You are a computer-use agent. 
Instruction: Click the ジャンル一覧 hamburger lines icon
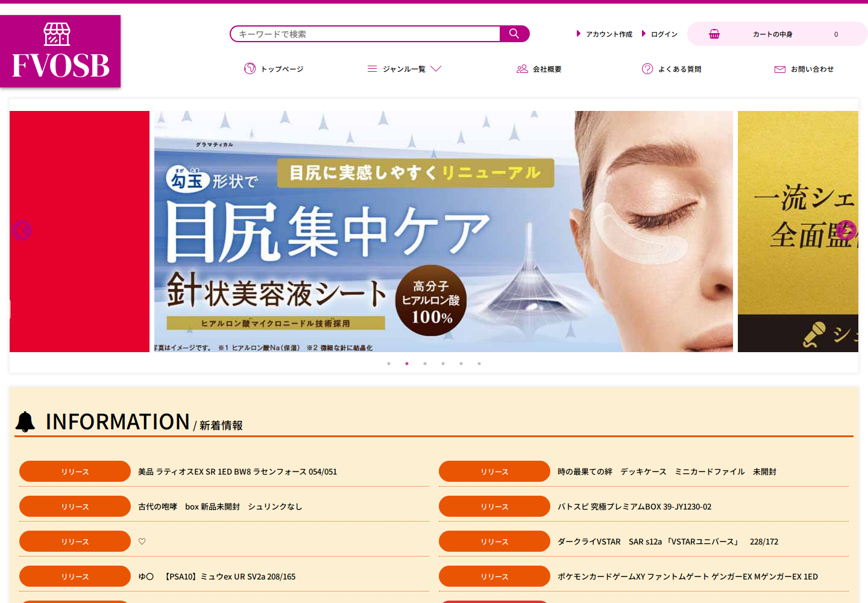click(x=372, y=69)
